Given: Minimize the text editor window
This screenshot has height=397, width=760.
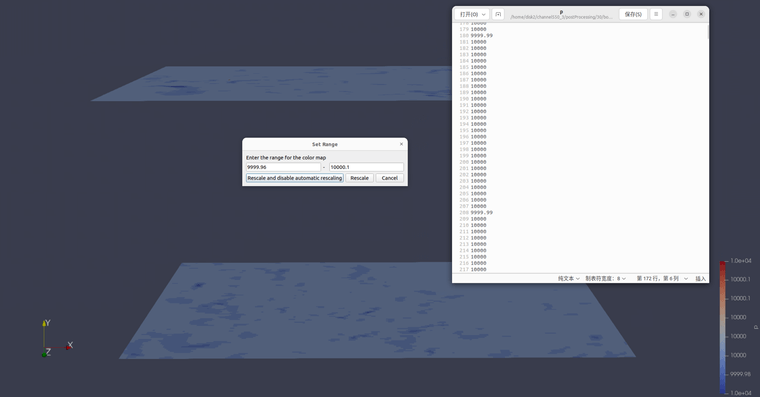Looking at the screenshot, I should tap(673, 14).
